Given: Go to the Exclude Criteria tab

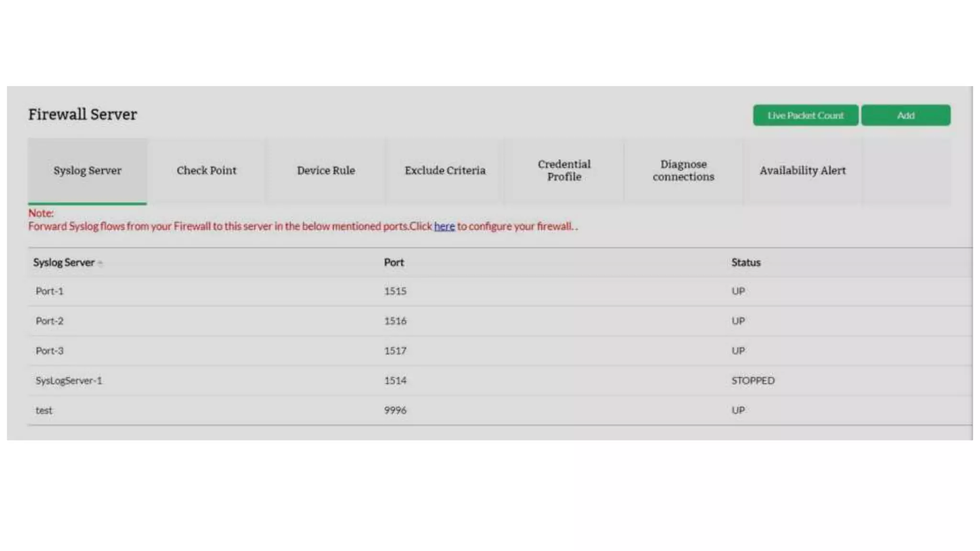Looking at the screenshot, I should tap(445, 171).
